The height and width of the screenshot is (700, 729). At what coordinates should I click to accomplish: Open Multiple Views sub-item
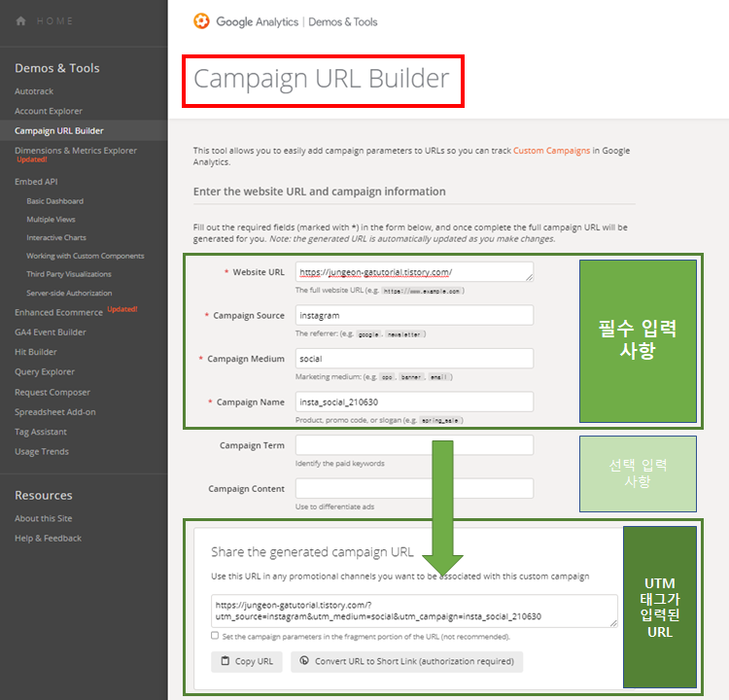[x=51, y=220]
